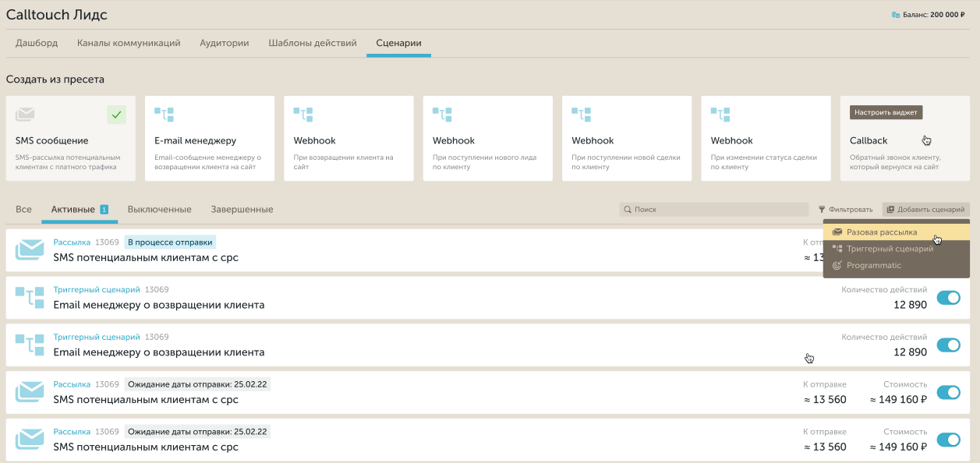980x463 pixels.
Task: Select Webhook preset При поступлении новой сделки
Action: pos(627,139)
